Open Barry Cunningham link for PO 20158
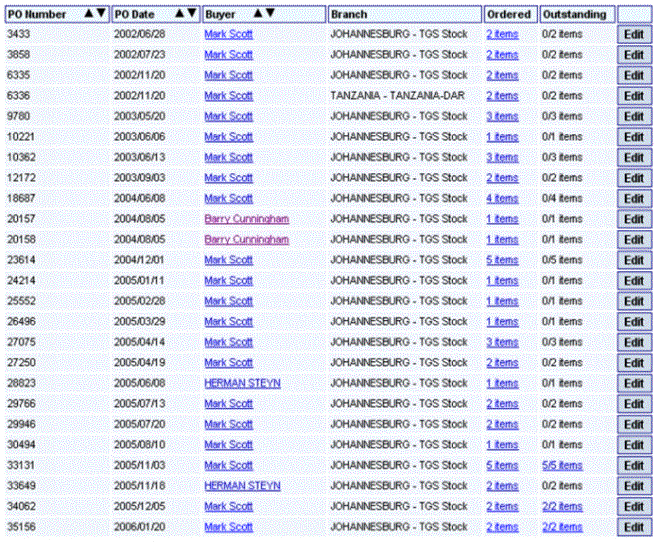This screenshot has height=545, width=660. tap(247, 239)
